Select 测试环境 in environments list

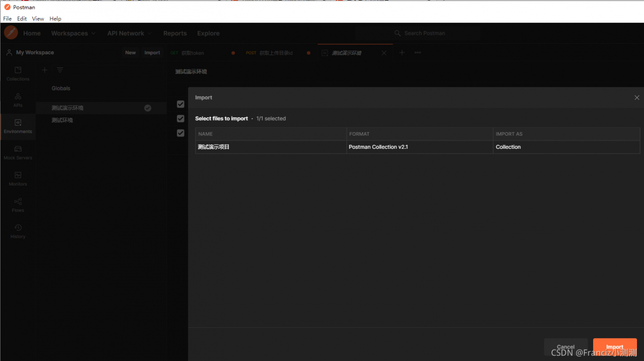(101, 120)
